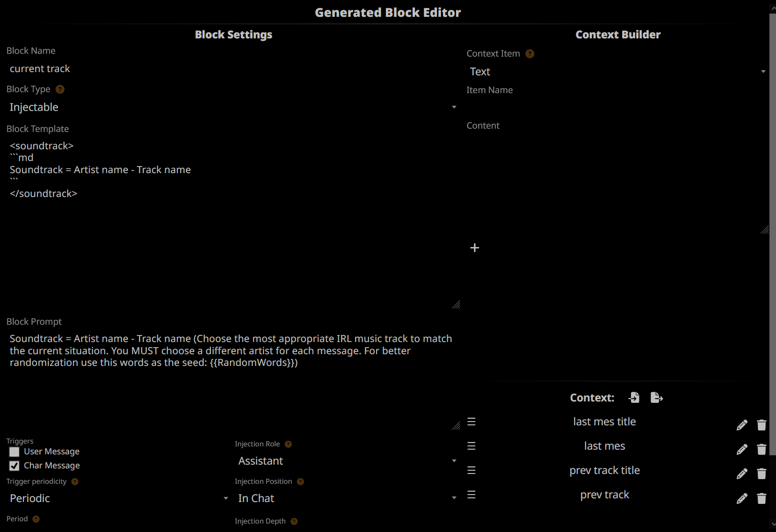The height and width of the screenshot is (532, 776).
Task: Delete the 'prev track' context item
Action: tap(761, 498)
